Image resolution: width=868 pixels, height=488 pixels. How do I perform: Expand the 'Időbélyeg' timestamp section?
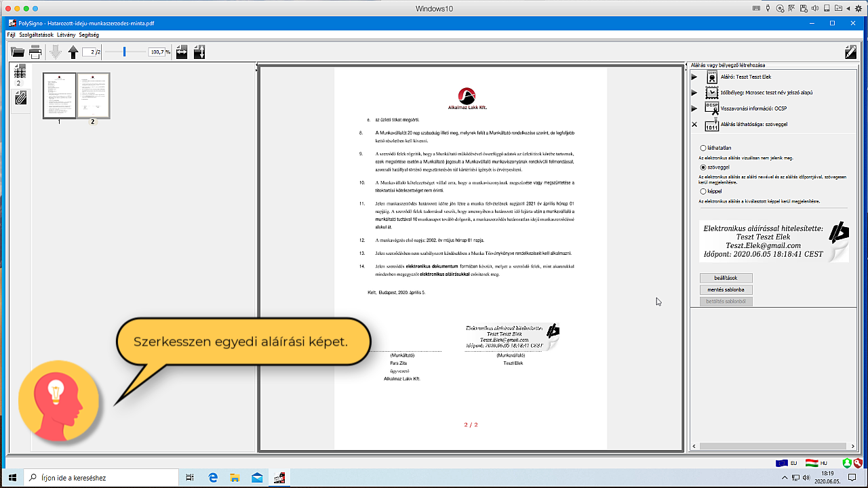(x=694, y=93)
